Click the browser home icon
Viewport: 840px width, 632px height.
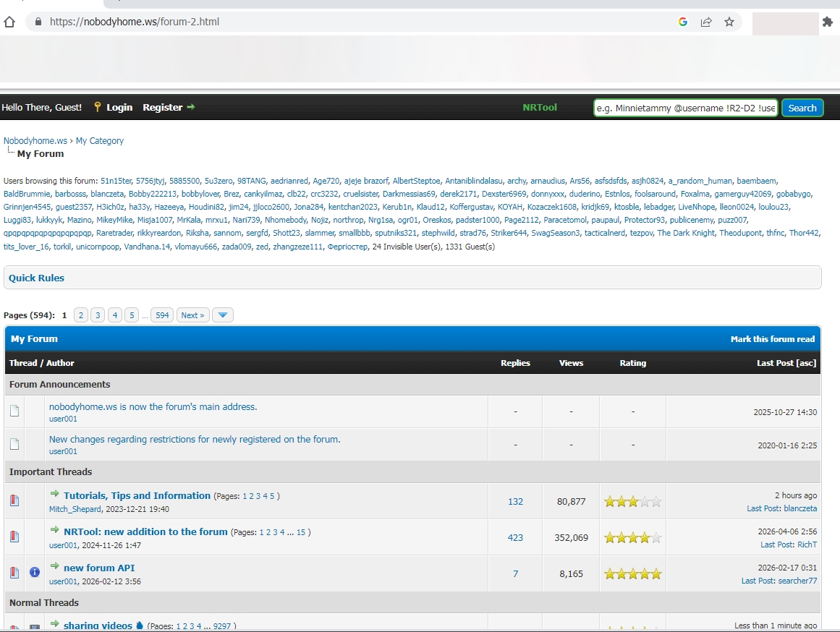tap(9, 22)
